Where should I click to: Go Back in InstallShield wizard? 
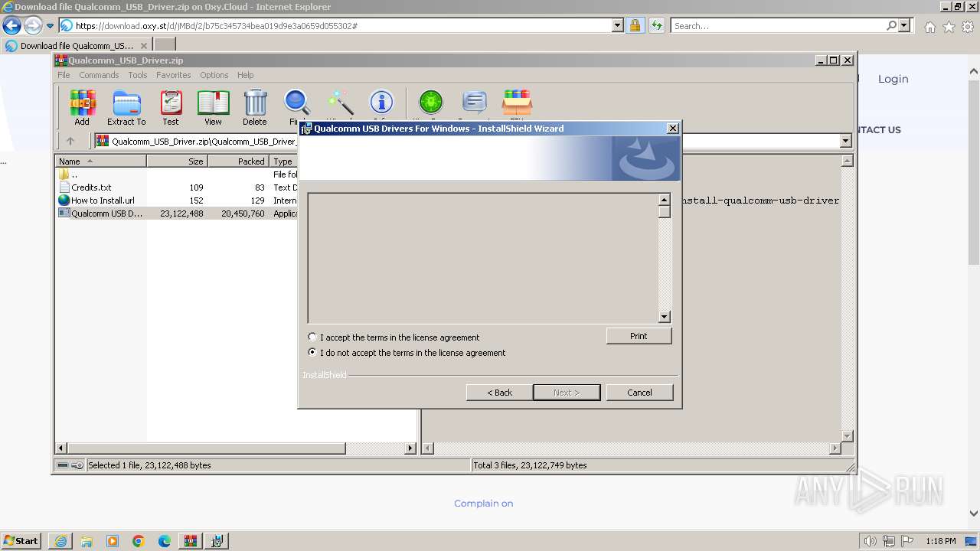click(x=500, y=393)
